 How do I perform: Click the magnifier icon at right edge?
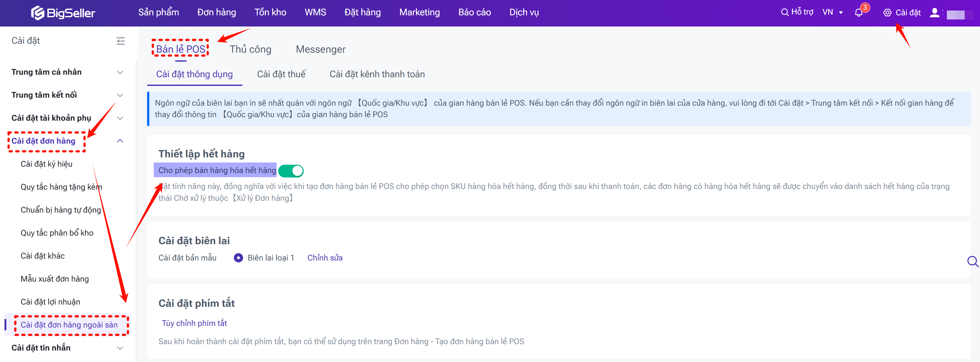[x=972, y=261]
